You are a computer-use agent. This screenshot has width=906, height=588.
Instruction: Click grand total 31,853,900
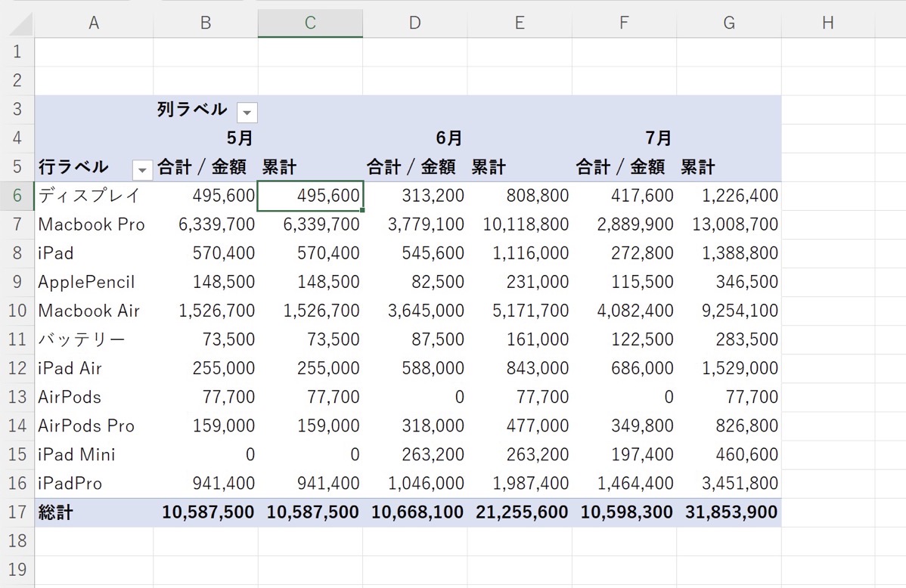(x=728, y=512)
